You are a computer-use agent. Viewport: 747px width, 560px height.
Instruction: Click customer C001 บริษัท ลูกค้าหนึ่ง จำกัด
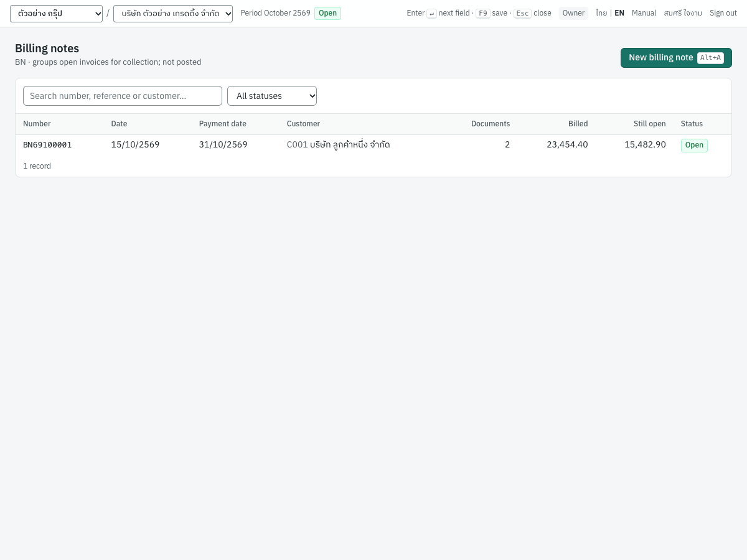point(338,145)
